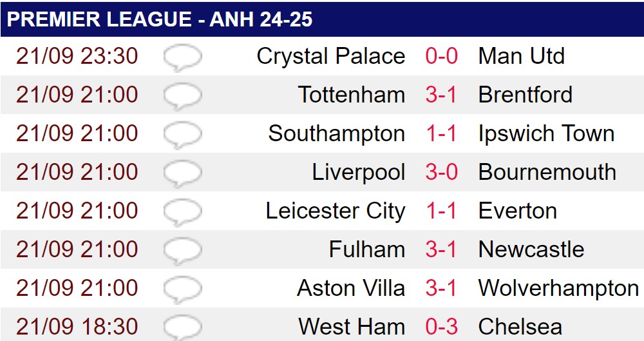
Task: Open comment bubble for Liverpool vs Bournemouth
Action: [x=182, y=174]
